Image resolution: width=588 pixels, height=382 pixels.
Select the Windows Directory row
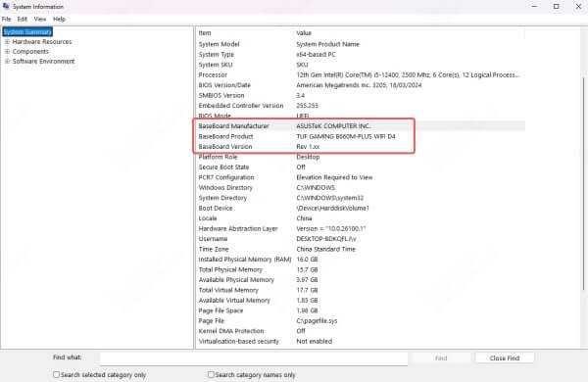(361, 187)
